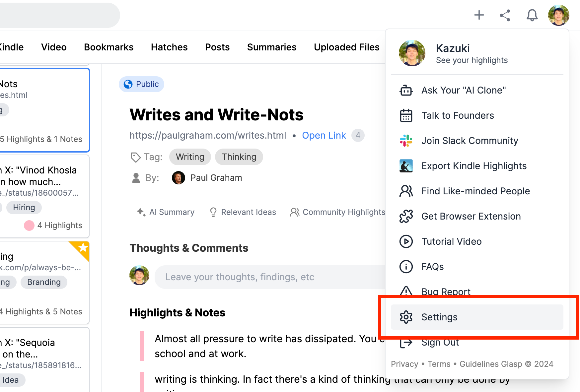Open the AI Summary section
The width and height of the screenshot is (580, 392).
[166, 212]
